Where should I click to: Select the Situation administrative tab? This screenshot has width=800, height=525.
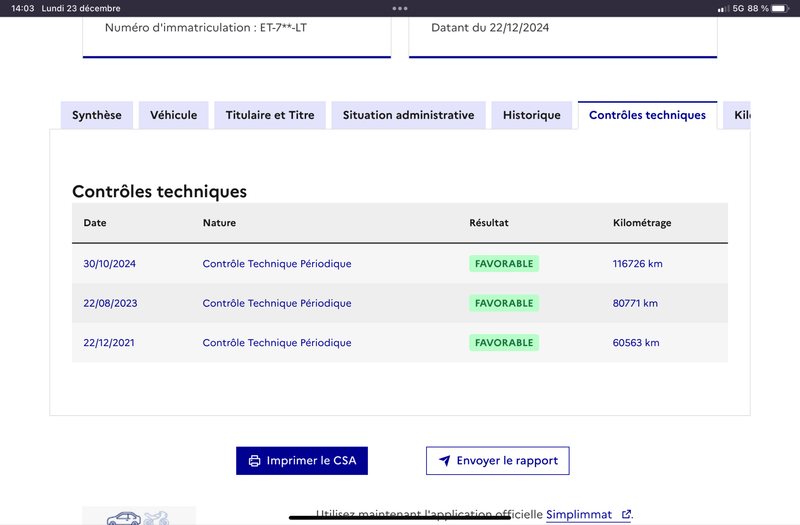coord(409,115)
